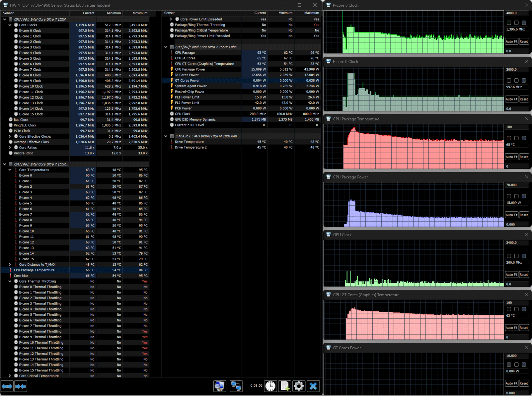Click the 4000.0 maximum field in P-core 8 Clock
The width and height of the screenshot is (532, 396).
coord(517,13)
